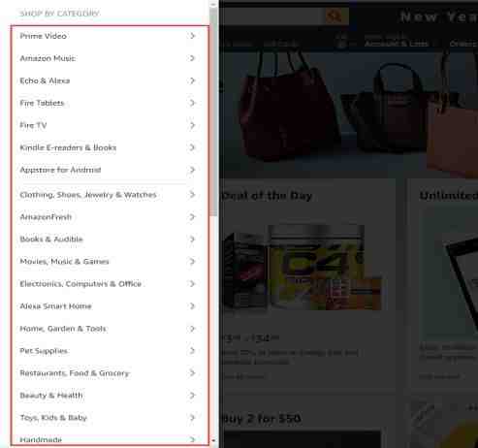Open Appstore for Android category
The width and height of the screenshot is (478, 448).
60,170
